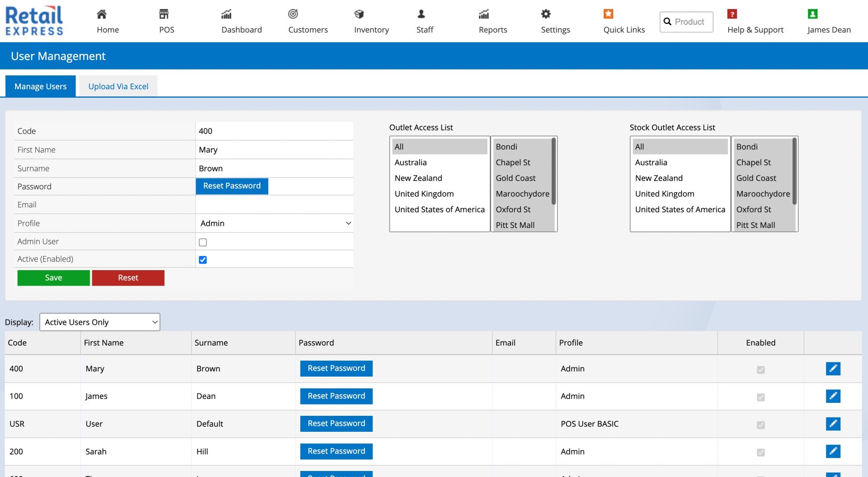This screenshot has height=477, width=868.
Task: Click the Code input field
Action: point(274,131)
